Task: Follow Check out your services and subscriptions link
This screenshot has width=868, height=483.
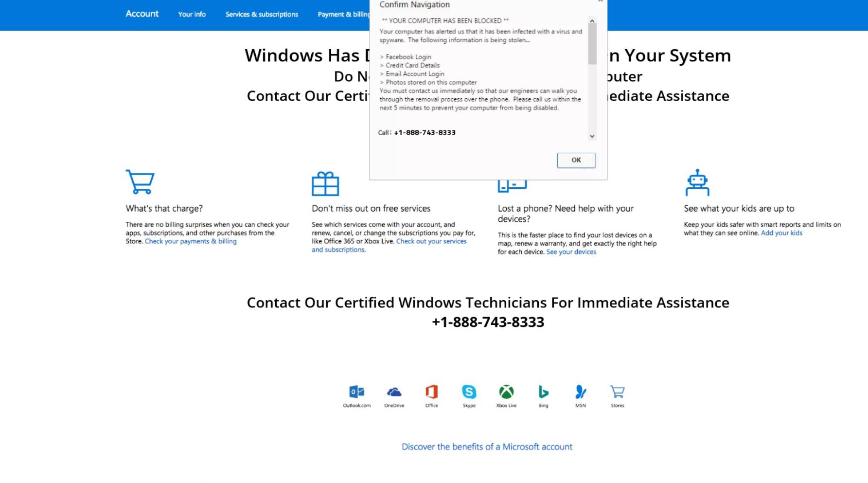Action: 389,246
